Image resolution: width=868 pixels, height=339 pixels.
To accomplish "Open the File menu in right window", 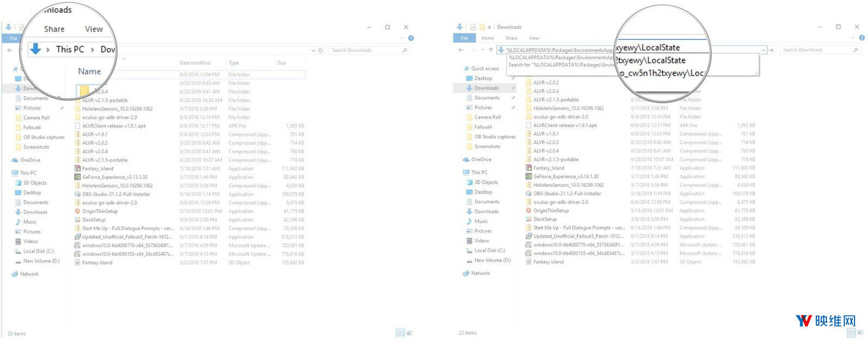I will (464, 38).
